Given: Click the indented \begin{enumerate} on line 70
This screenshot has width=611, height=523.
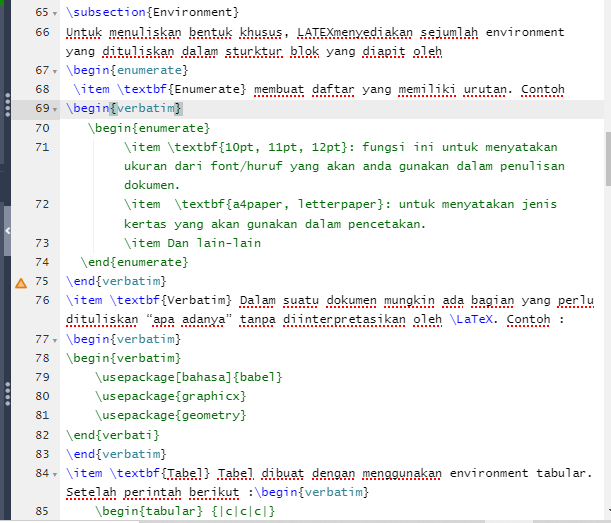Looking at the screenshot, I should (x=149, y=128).
